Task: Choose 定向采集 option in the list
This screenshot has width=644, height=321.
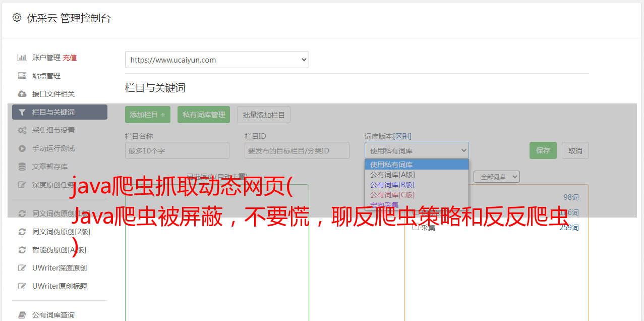Action: [x=417, y=205]
